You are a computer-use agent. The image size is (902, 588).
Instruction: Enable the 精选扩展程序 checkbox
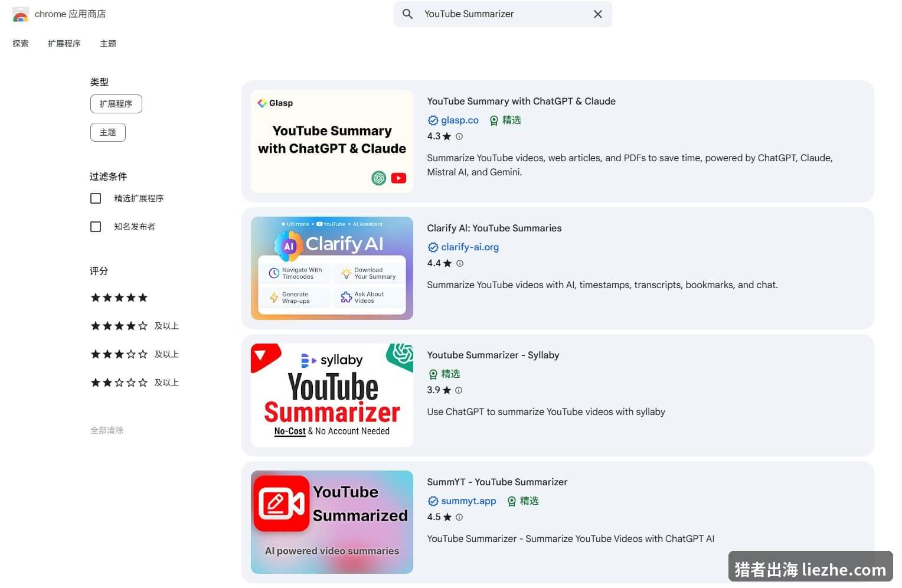coord(96,198)
